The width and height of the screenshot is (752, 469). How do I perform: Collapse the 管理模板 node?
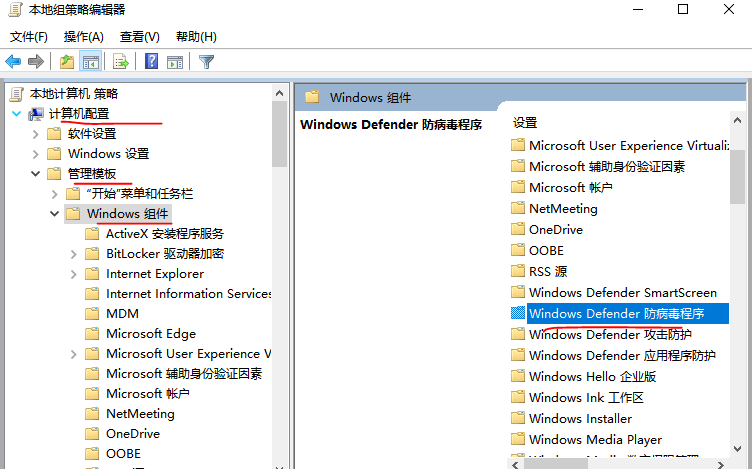click(x=35, y=174)
